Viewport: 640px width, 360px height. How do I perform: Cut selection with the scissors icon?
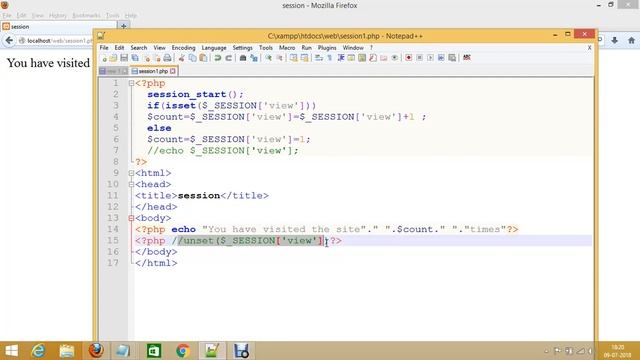(x=182, y=58)
